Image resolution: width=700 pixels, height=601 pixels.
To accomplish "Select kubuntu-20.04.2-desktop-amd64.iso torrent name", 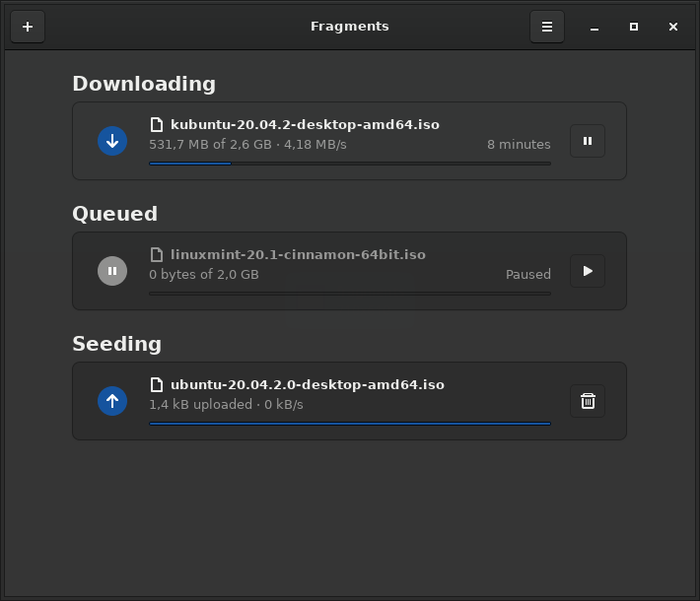I will 305,124.
